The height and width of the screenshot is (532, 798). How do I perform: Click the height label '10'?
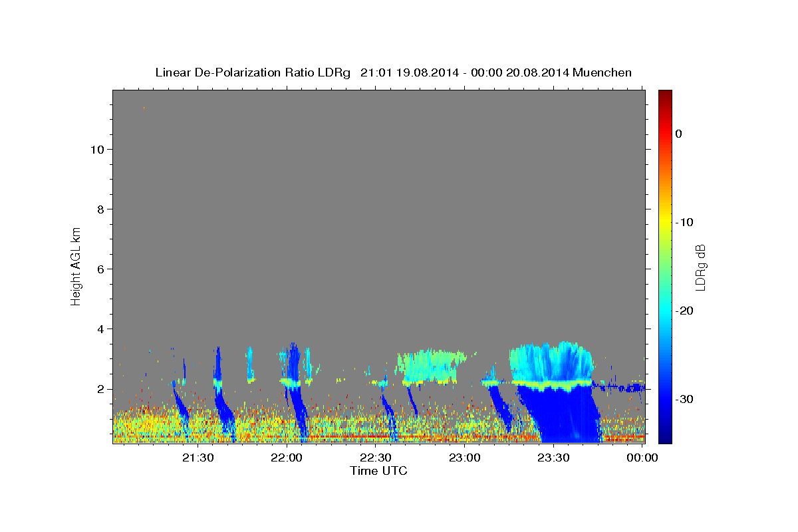point(96,150)
